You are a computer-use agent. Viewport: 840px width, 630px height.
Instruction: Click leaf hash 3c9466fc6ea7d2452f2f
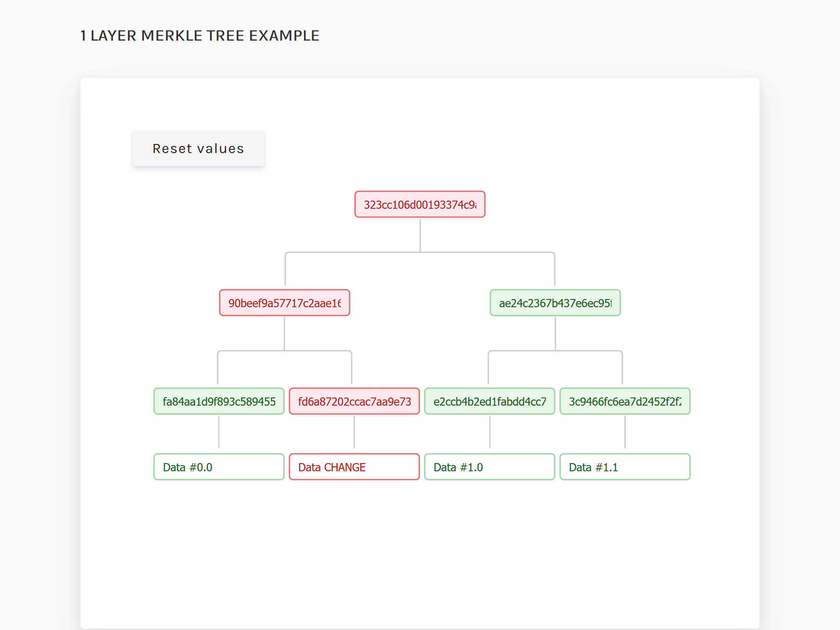[625, 401]
